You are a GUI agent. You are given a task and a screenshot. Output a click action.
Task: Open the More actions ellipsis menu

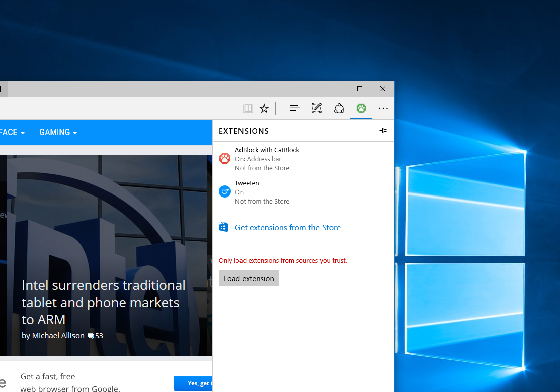point(383,108)
